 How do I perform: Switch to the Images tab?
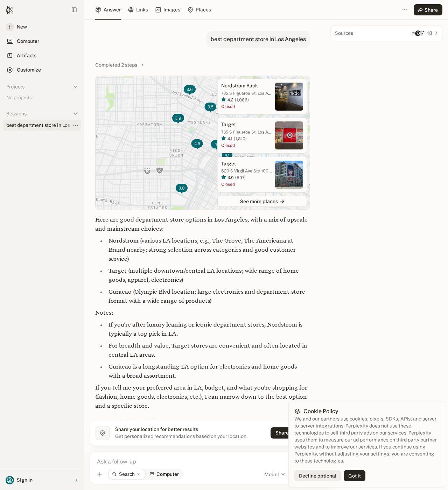pos(168,10)
